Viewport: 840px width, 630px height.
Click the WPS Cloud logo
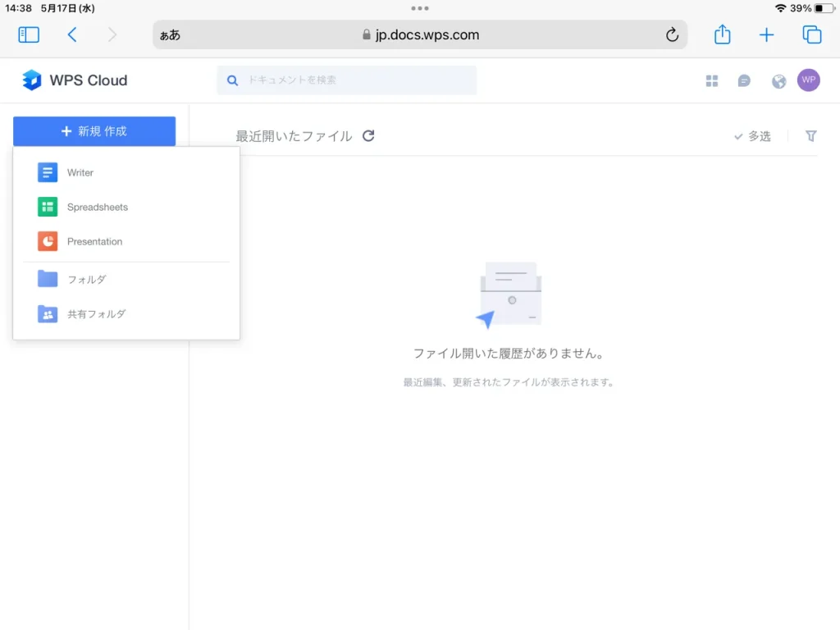click(75, 80)
